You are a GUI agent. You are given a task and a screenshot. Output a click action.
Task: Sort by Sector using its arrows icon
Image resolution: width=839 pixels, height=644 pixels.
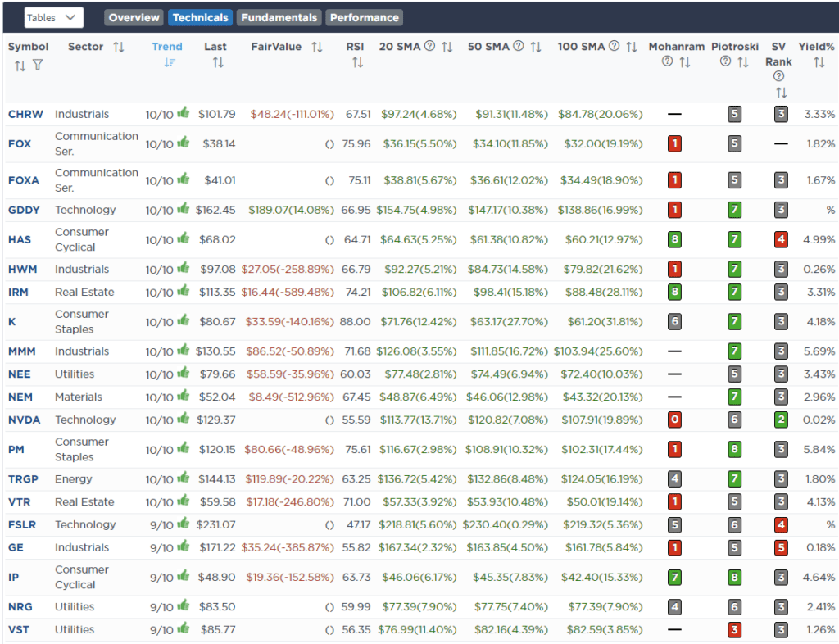pyautogui.click(x=119, y=47)
